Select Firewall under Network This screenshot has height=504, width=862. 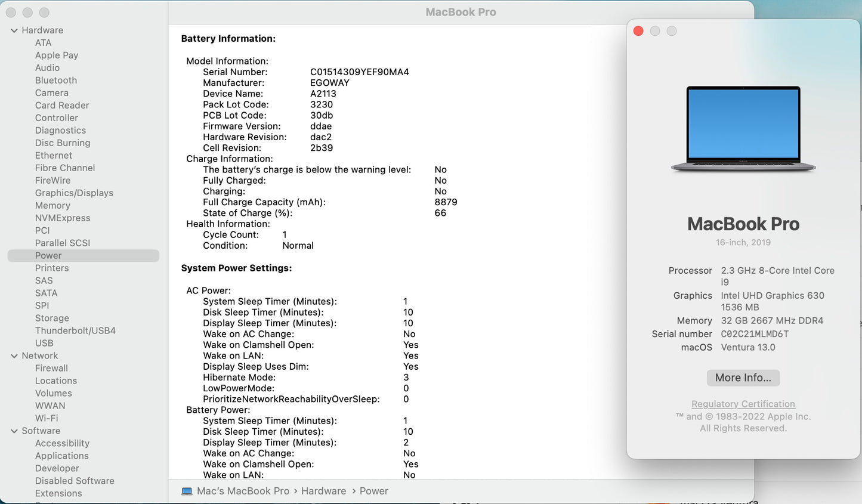tap(51, 369)
